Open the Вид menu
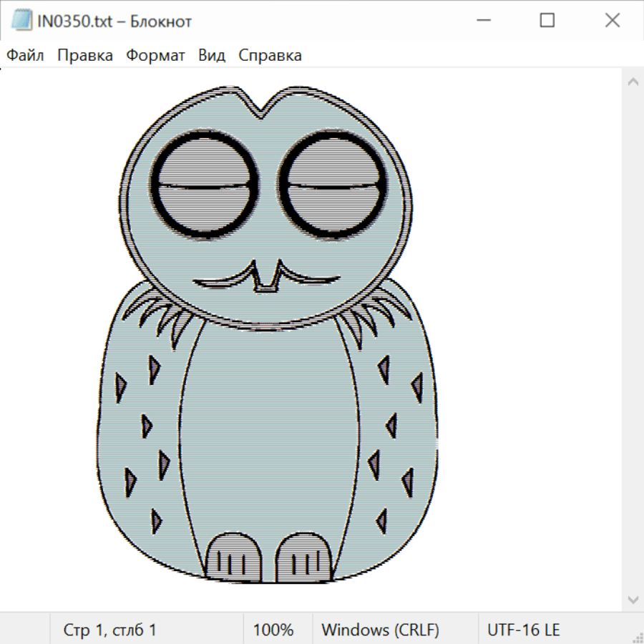644x644 pixels. [212, 55]
